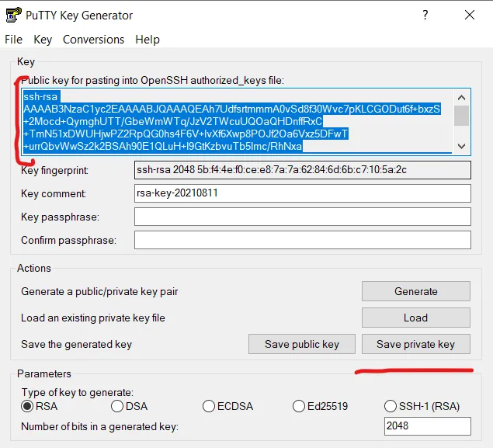Click the Key fingerprint field

click(x=303, y=170)
